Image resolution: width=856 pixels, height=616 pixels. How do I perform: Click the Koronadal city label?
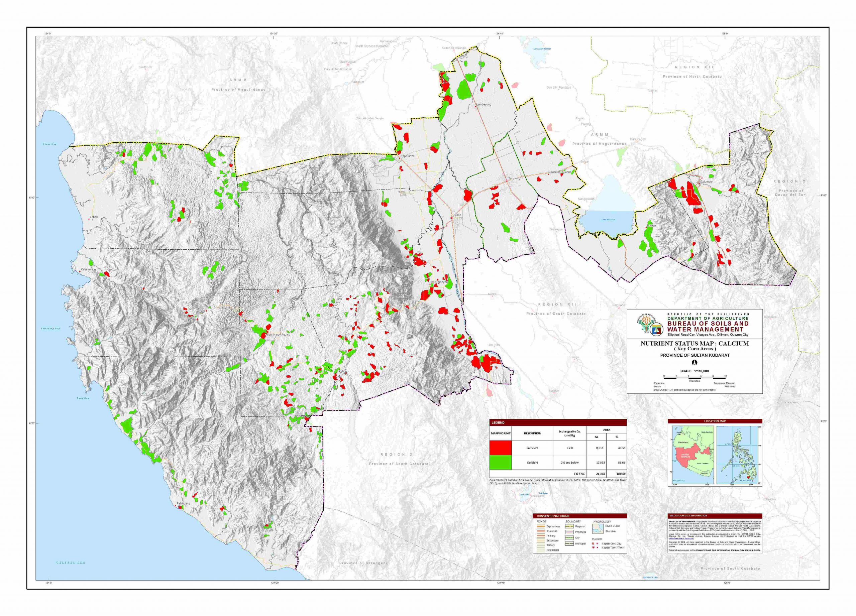(x=619, y=305)
